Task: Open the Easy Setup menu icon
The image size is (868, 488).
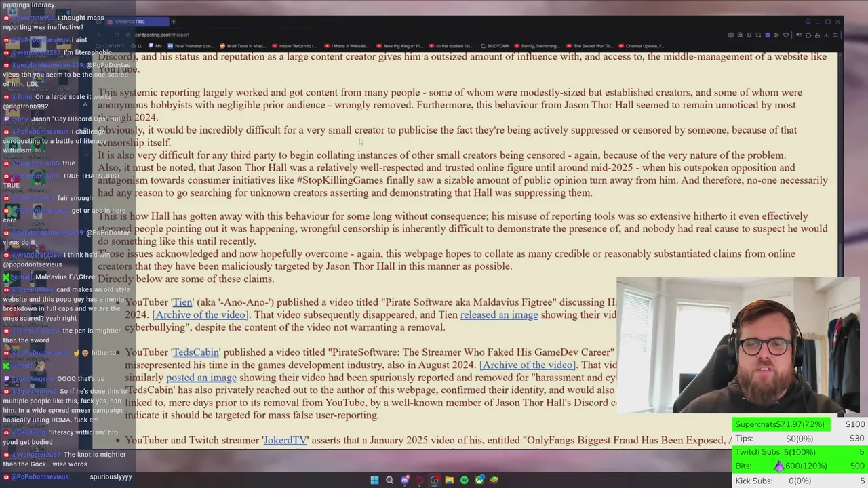Action: pyautogui.click(x=835, y=35)
